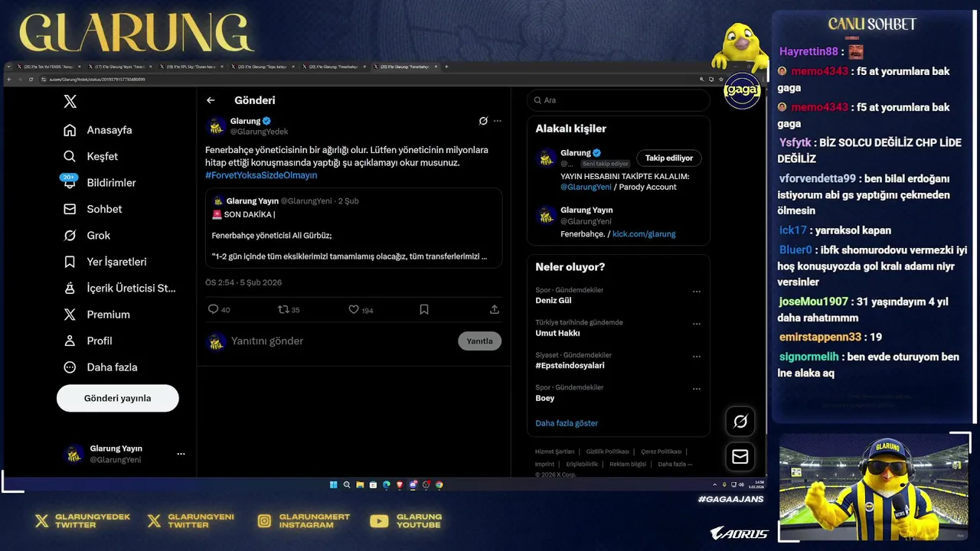
Task: Click Daha fazla göster under trends
Action: click(567, 423)
